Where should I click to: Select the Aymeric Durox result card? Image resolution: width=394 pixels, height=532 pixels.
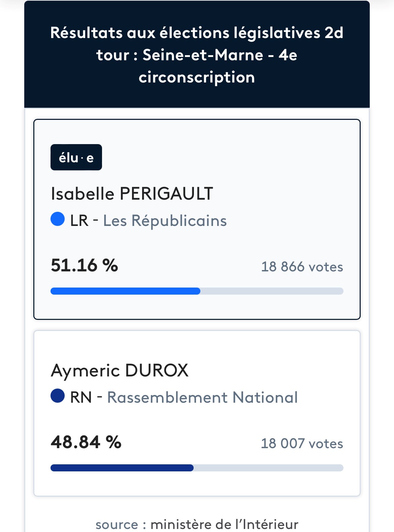[197, 413]
